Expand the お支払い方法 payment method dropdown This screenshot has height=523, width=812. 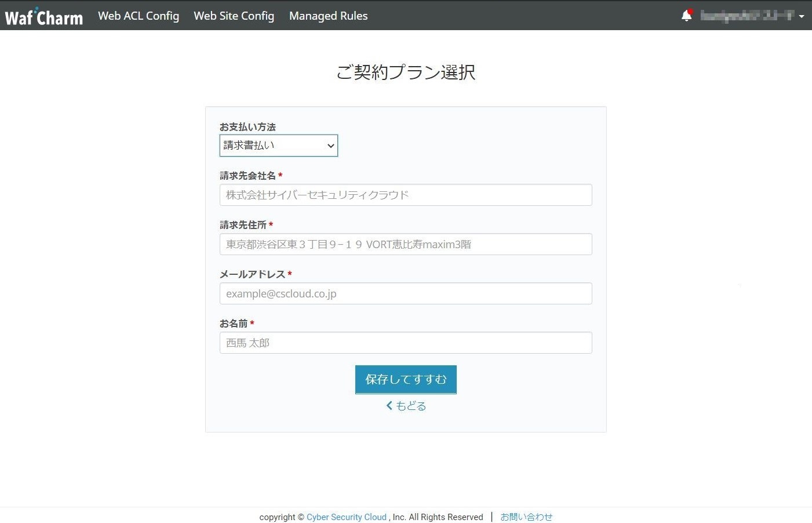click(x=278, y=146)
